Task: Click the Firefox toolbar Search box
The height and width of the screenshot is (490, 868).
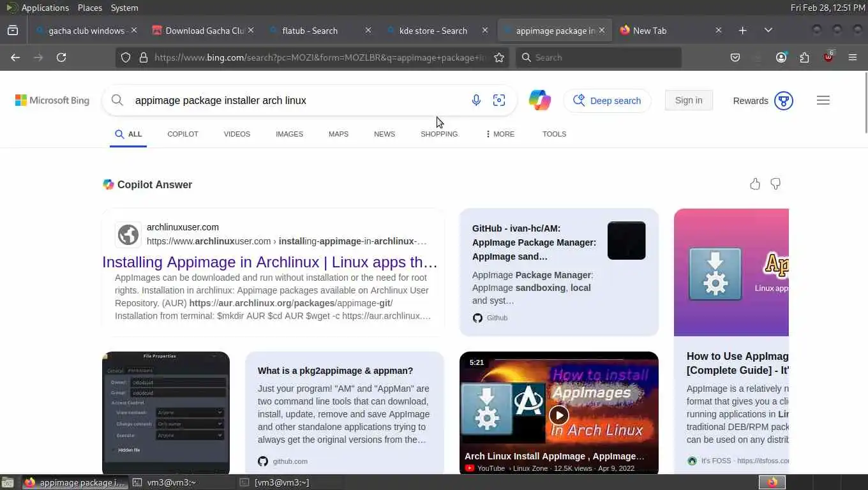Action: [x=599, y=57]
